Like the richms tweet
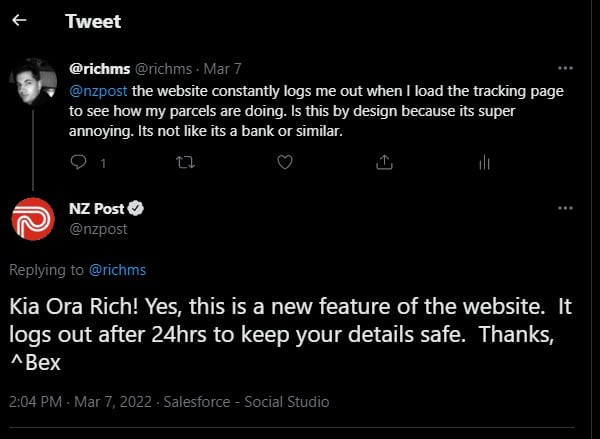 285,161
